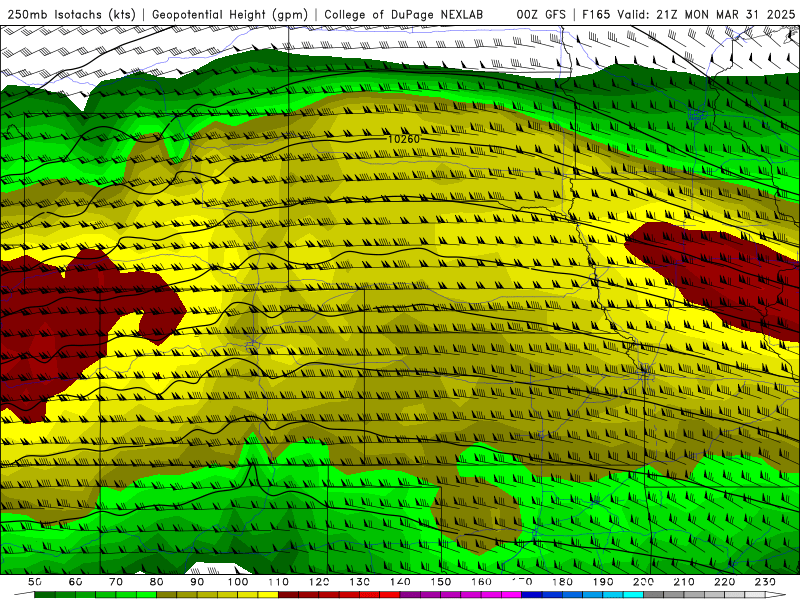Click the '00Z GFS' model run label
800x600 pixels.
pos(541,15)
